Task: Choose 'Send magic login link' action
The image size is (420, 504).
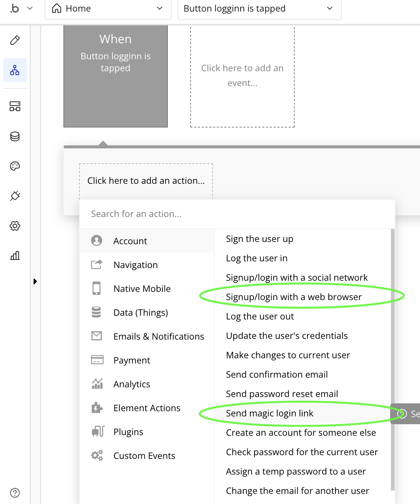Action: click(270, 413)
